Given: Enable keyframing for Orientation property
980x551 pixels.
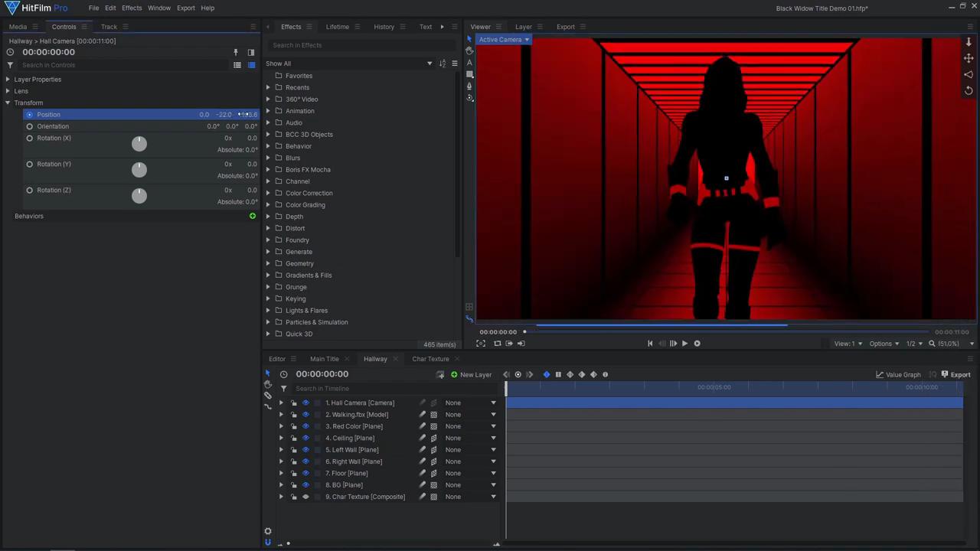Looking at the screenshot, I should pos(30,126).
